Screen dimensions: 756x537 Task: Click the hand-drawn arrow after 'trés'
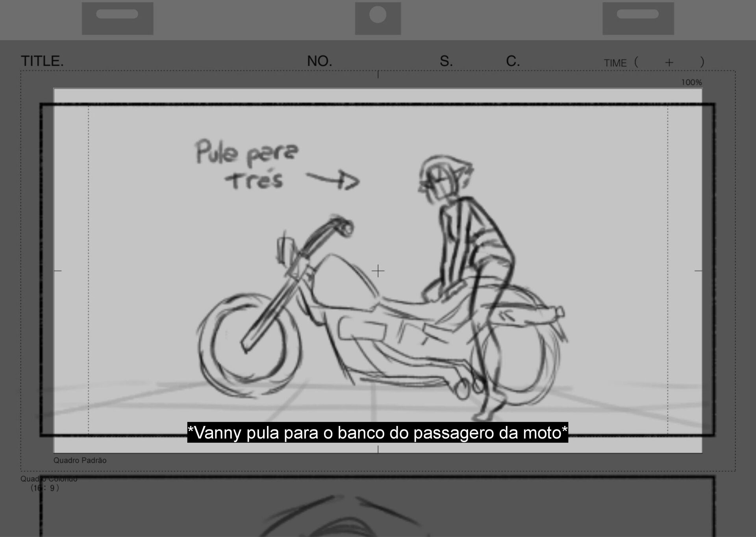pos(333,180)
